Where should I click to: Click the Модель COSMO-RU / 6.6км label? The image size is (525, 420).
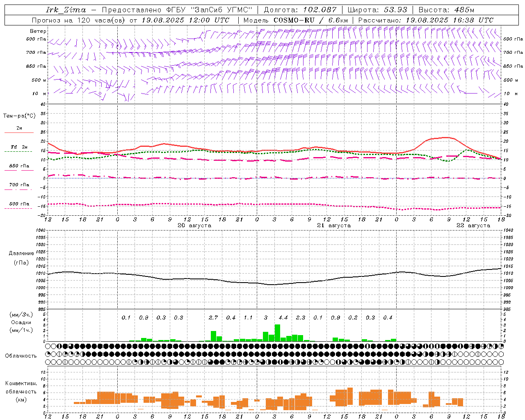point(296,20)
